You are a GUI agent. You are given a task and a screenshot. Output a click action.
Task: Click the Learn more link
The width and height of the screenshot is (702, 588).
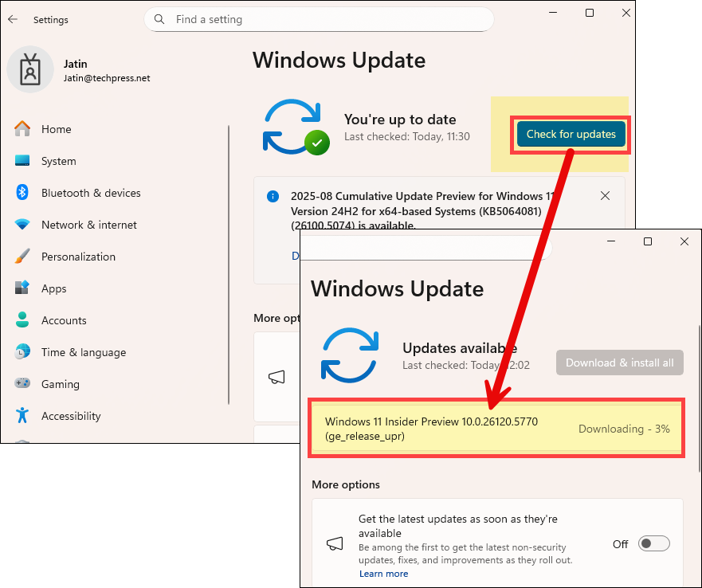click(383, 574)
